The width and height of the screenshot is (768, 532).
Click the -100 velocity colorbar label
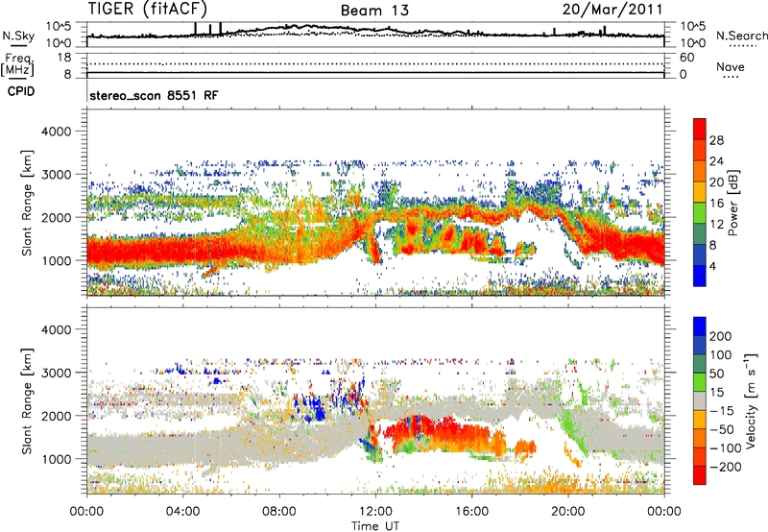tap(725, 448)
